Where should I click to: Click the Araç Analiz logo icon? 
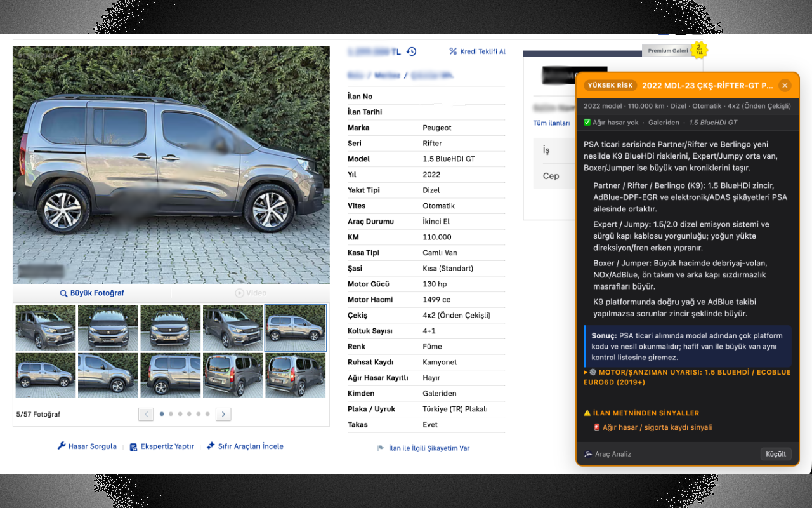(587, 453)
